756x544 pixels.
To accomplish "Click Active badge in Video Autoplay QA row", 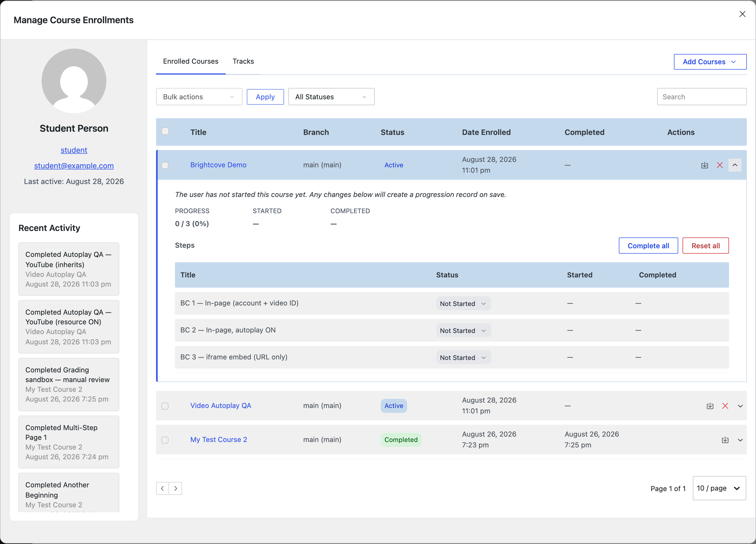I will click(394, 406).
